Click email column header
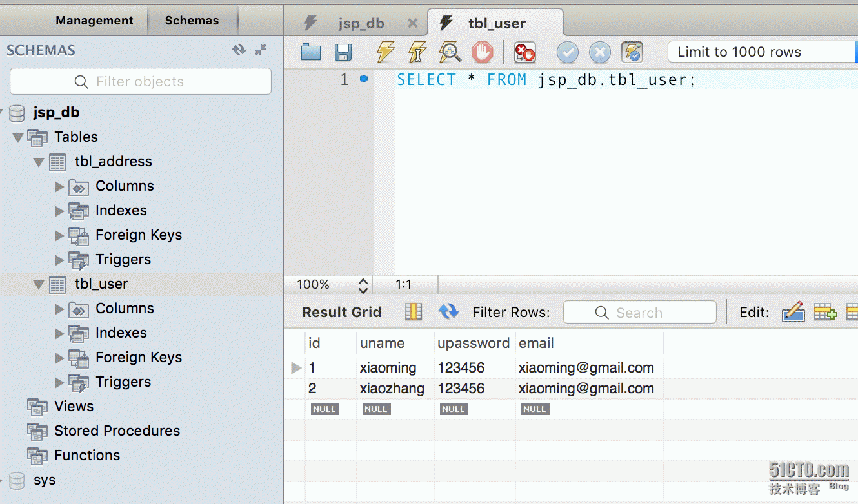Viewport: 858px width, 504px height. [x=589, y=344]
